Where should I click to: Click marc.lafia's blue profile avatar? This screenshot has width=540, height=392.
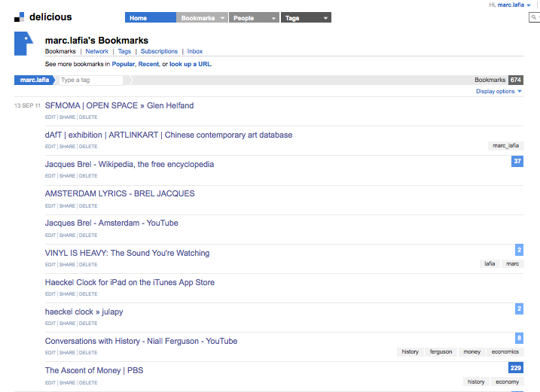coord(23,44)
